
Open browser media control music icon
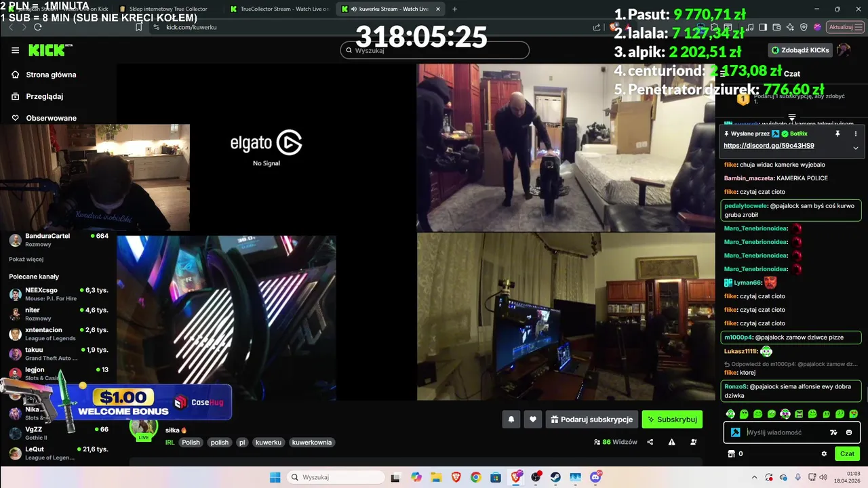[749, 27]
